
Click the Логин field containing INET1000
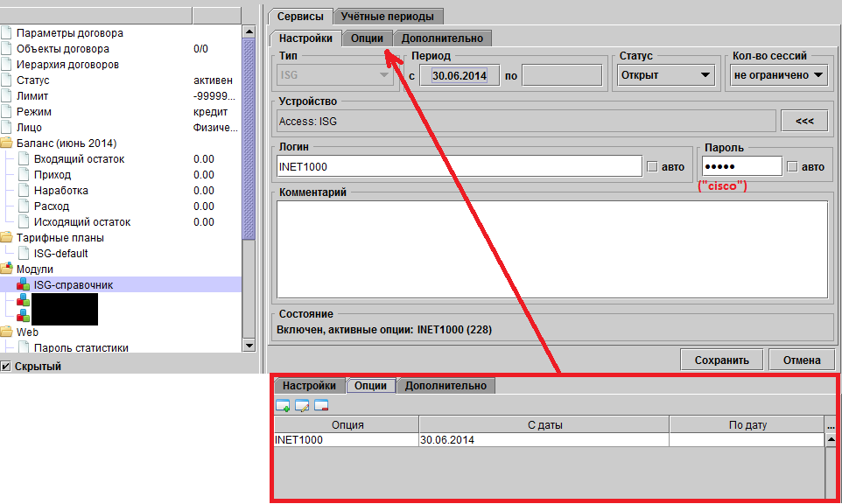(460, 166)
